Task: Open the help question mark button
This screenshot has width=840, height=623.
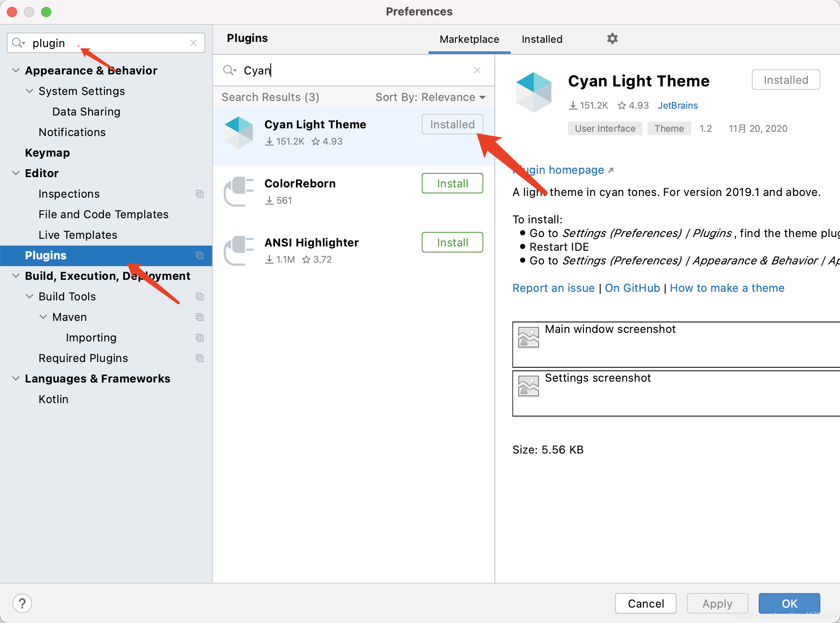Action: 22,603
